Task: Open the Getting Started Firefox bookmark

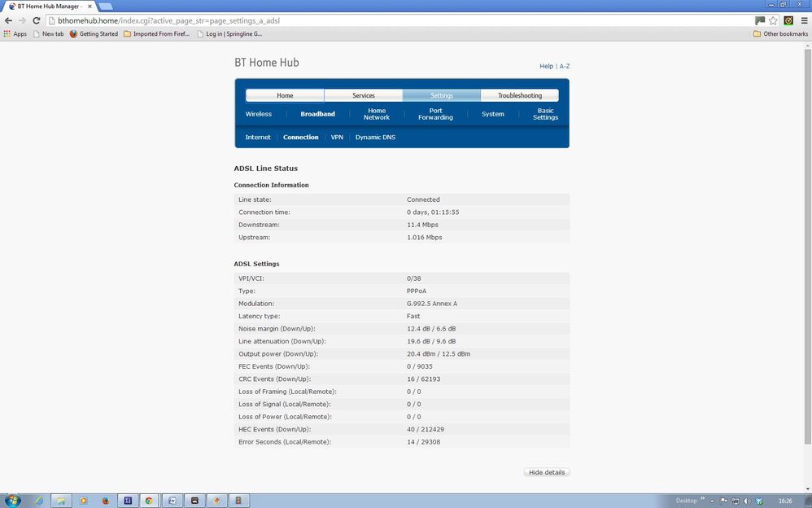Action: pyautogui.click(x=94, y=33)
